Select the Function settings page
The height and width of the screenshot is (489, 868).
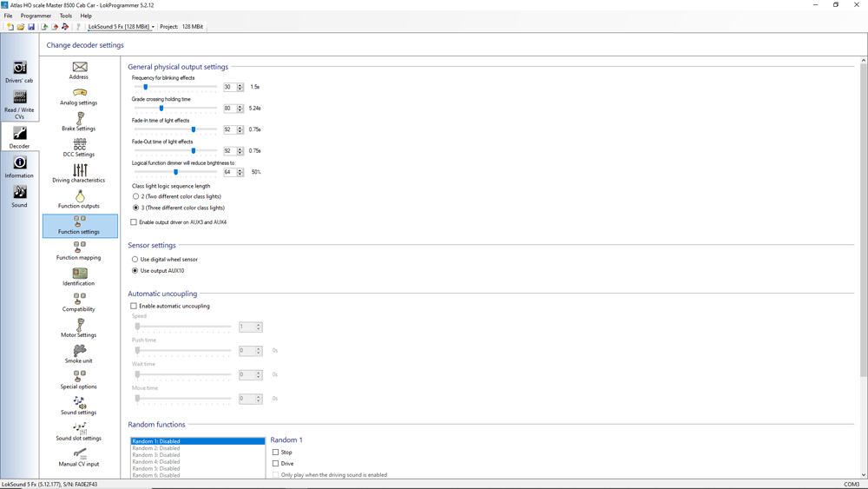[x=80, y=226]
